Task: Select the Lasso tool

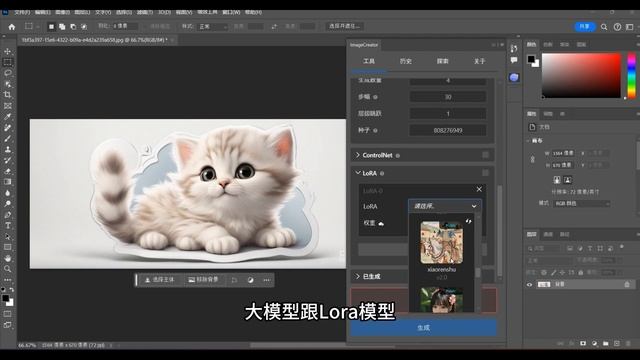Action: (8, 73)
